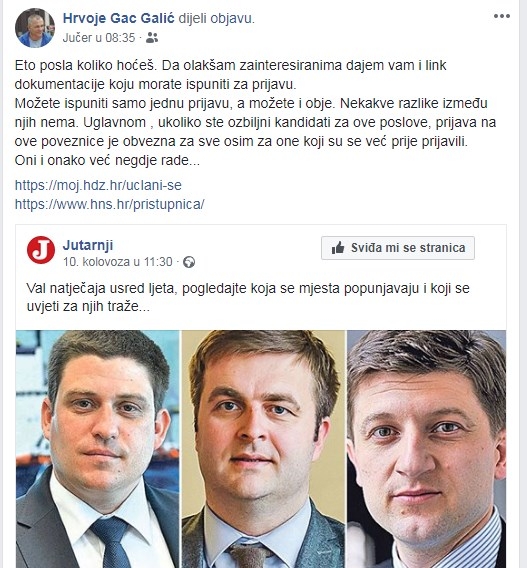The width and height of the screenshot is (527, 568).
Task: Open Hrvoje Gac Galić profile picture
Action: (x=35, y=28)
